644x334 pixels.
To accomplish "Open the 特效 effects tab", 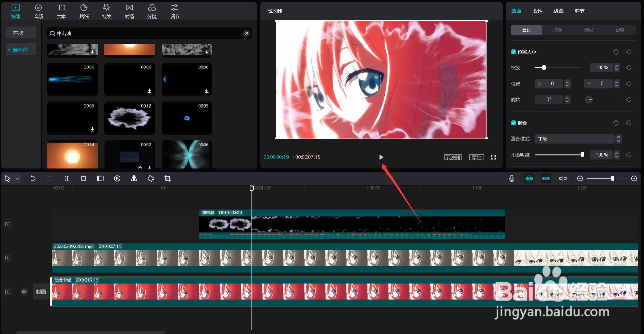I will pyautogui.click(x=106, y=11).
